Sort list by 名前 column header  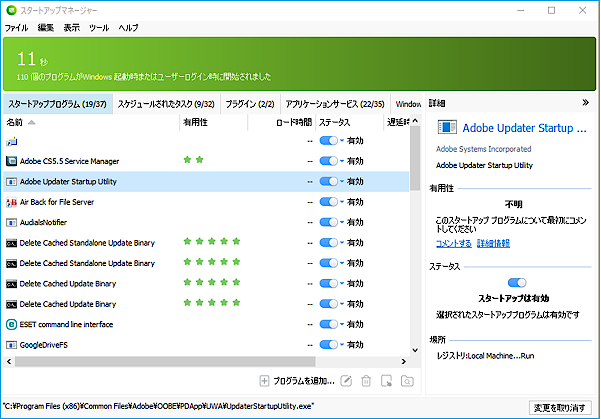point(91,122)
